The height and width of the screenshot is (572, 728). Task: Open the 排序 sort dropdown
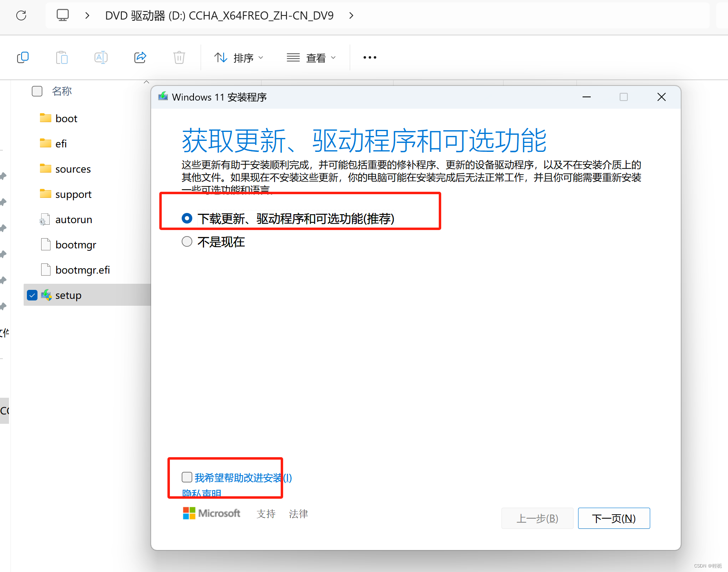239,57
